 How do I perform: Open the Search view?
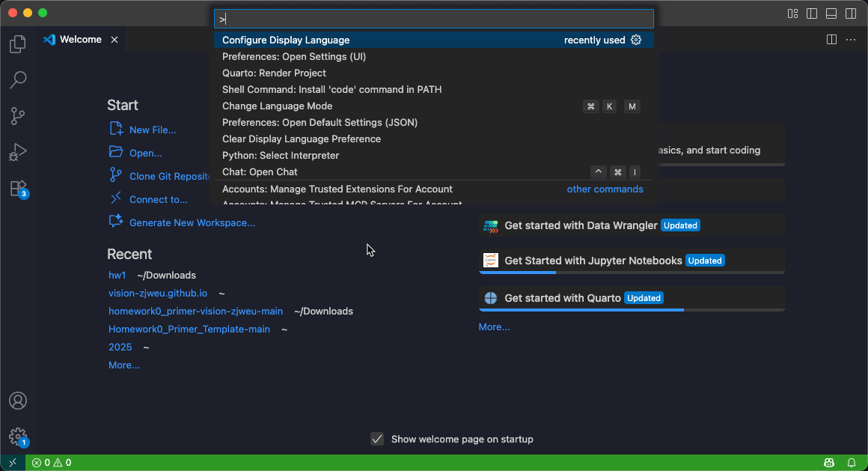tap(17, 80)
